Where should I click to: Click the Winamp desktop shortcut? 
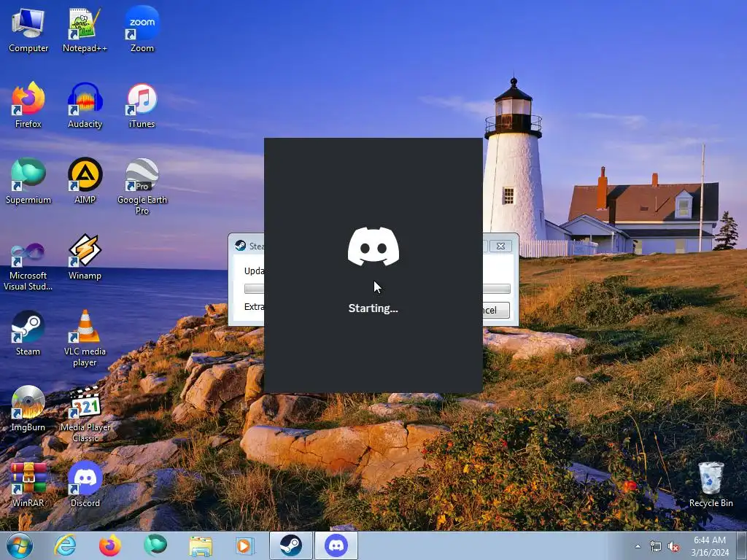tap(85, 257)
